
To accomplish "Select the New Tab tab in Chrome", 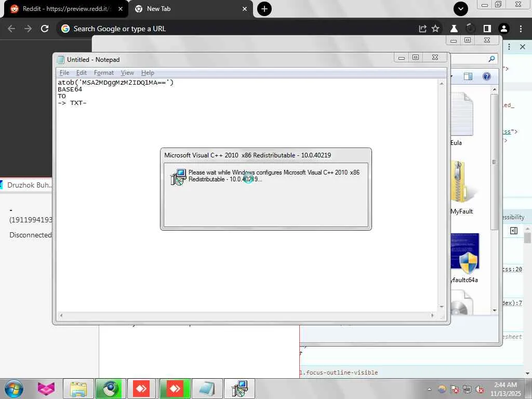I will [190, 9].
